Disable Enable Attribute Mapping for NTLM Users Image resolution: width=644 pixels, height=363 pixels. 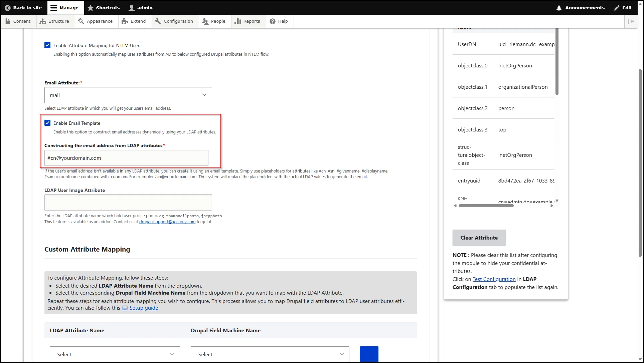point(47,45)
